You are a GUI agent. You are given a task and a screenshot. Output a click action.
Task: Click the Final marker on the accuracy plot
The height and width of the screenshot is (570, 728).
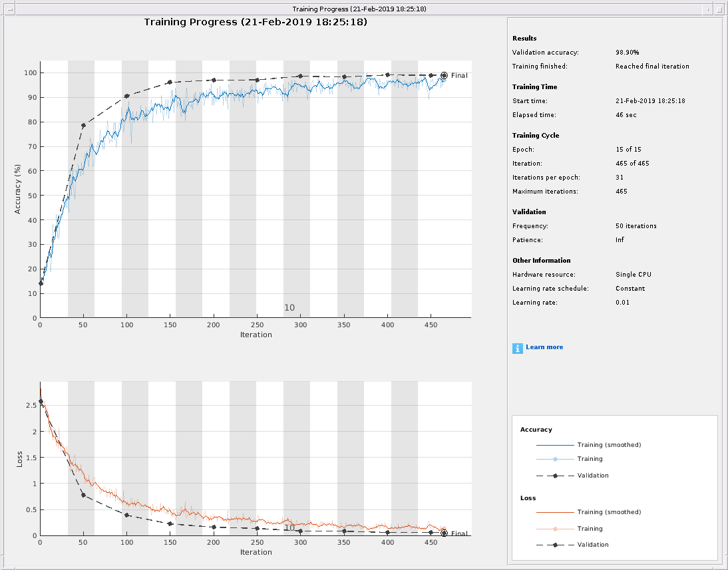tap(444, 75)
